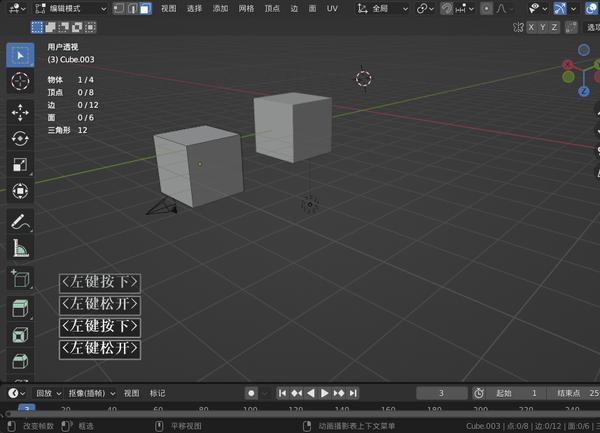The height and width of the screenshot is (433, 600).
Task: Select the Add Cube tool
Action: [x=20, y=278]
